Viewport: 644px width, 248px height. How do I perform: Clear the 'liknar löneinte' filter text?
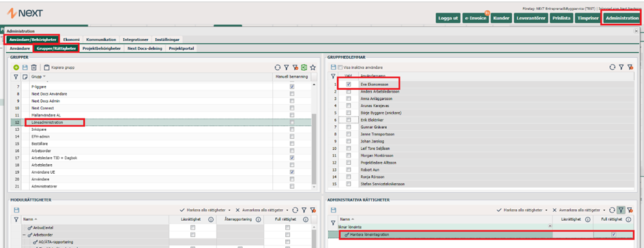550,226
